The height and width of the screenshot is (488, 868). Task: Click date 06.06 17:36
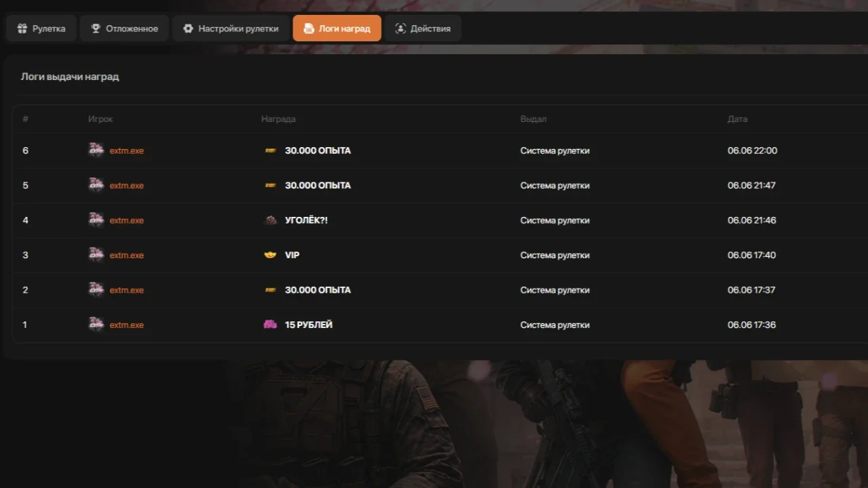click(752, 325)
